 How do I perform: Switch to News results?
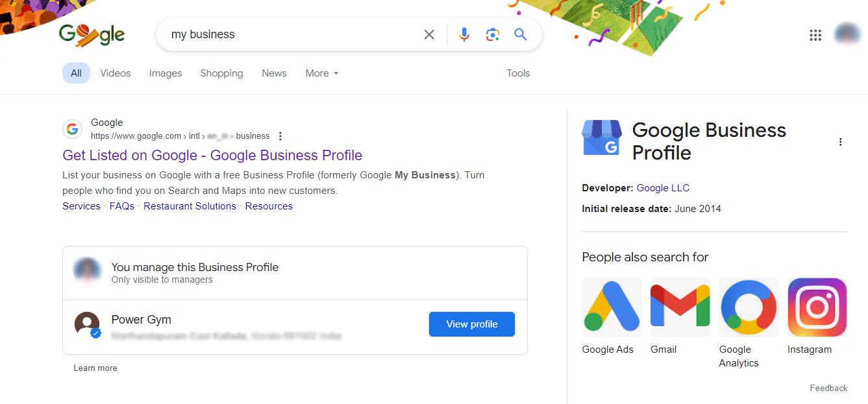pyautogui.click(x=274, y=73)
